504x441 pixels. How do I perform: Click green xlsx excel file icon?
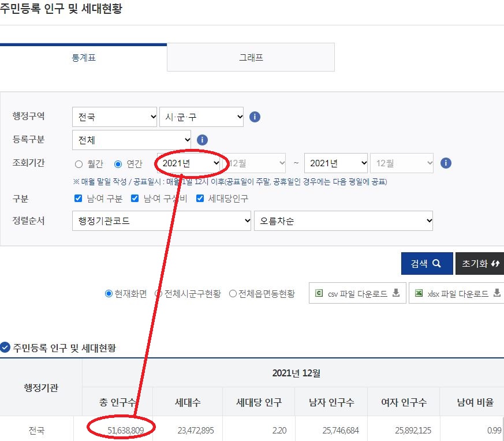pos(419,293)
